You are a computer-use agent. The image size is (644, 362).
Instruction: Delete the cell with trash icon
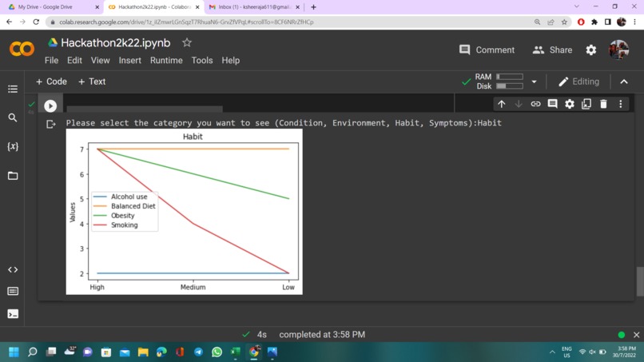(603, 104)
